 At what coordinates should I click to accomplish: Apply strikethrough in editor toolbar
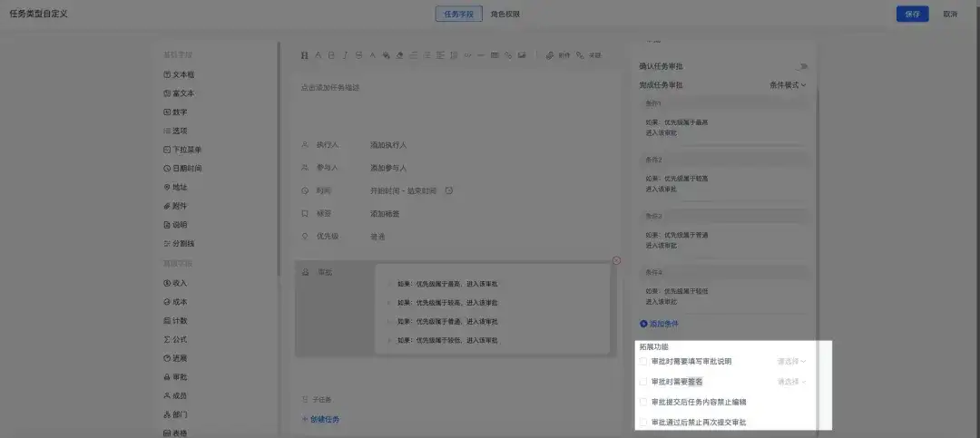358,55
